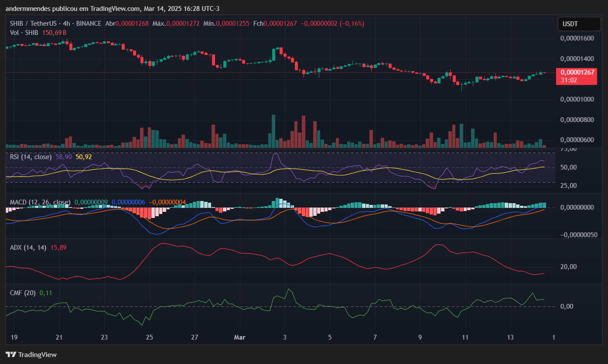Click the ADX 20,00 scale label
Screen dimensions: 608x364
click(x=569, y=267)
